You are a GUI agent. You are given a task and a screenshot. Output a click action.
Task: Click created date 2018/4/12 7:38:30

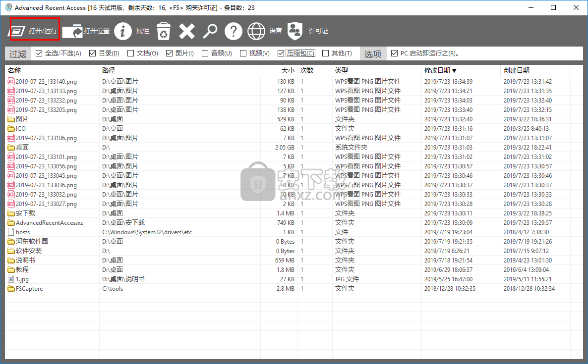tap(526, 232)
